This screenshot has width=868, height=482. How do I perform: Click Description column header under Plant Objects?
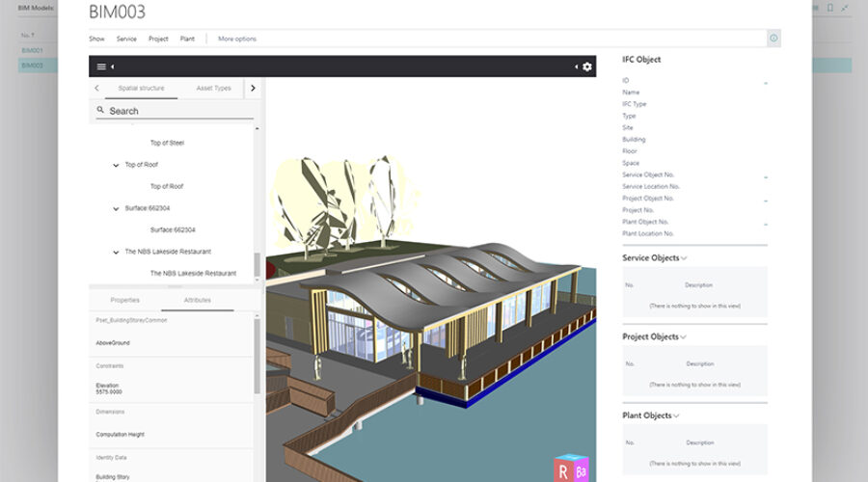(x=700, y=442)
